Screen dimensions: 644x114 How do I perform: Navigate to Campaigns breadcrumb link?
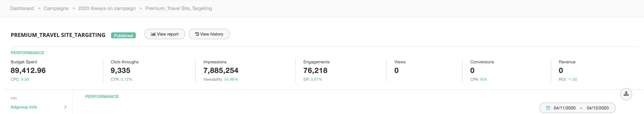pyautogui.click(x=56, y=8)
